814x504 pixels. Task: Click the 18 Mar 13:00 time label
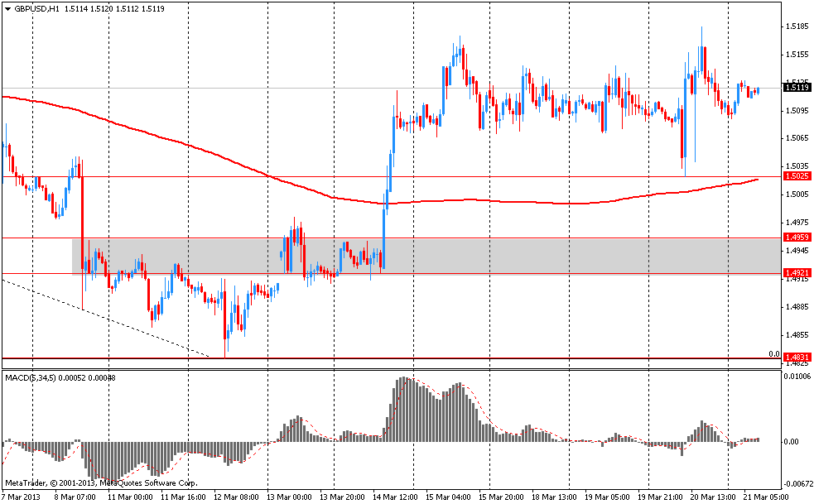click(x=555, y=497)
